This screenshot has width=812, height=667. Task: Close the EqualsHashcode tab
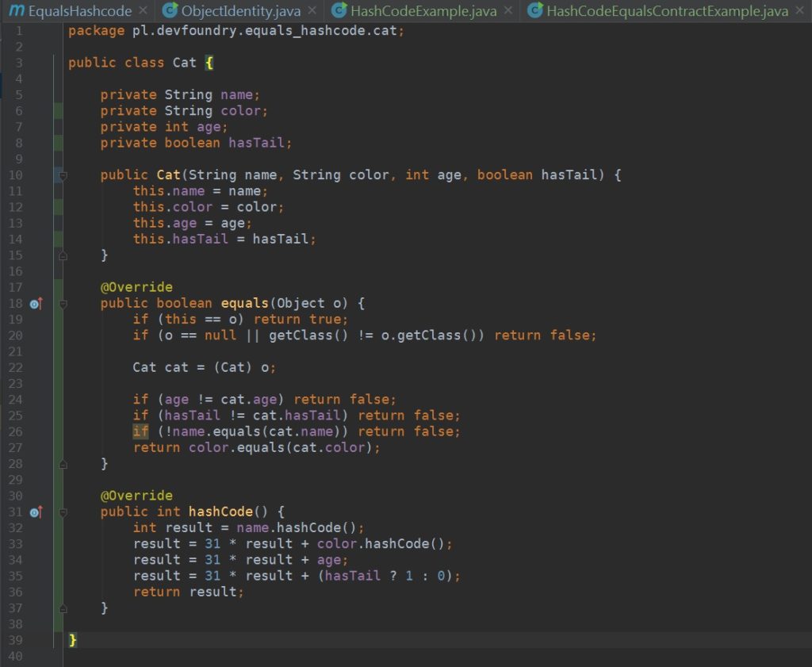coord(143,10)
